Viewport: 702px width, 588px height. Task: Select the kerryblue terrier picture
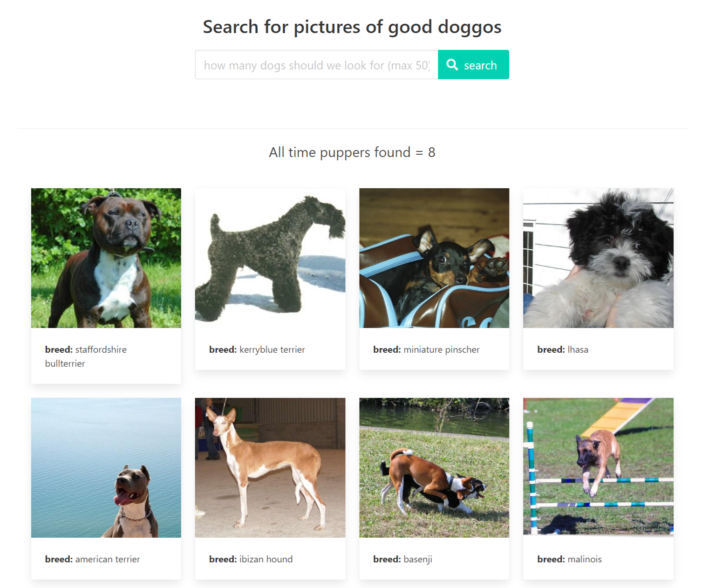tap(270, 258)
